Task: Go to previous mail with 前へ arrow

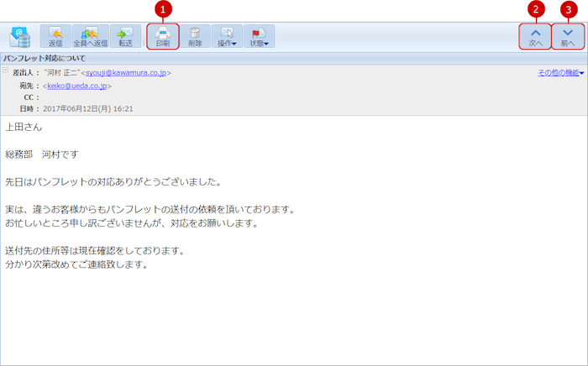Action: 568,36
